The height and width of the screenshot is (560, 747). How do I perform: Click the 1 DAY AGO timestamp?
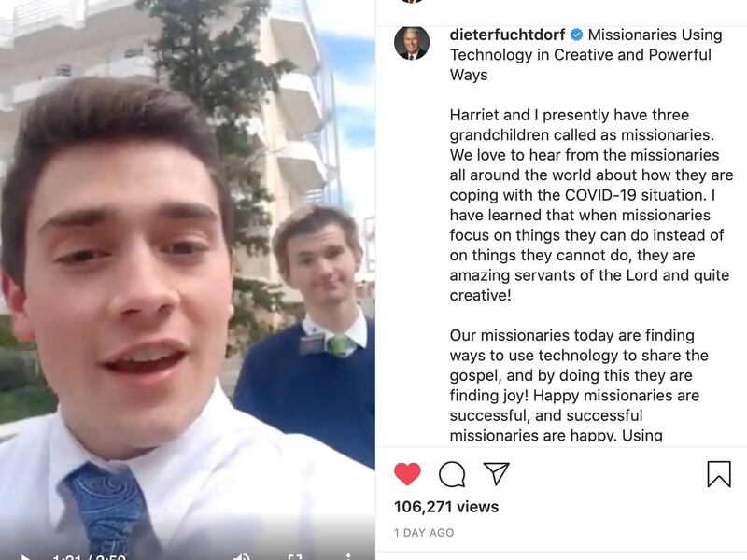click(x=424, y=533)
